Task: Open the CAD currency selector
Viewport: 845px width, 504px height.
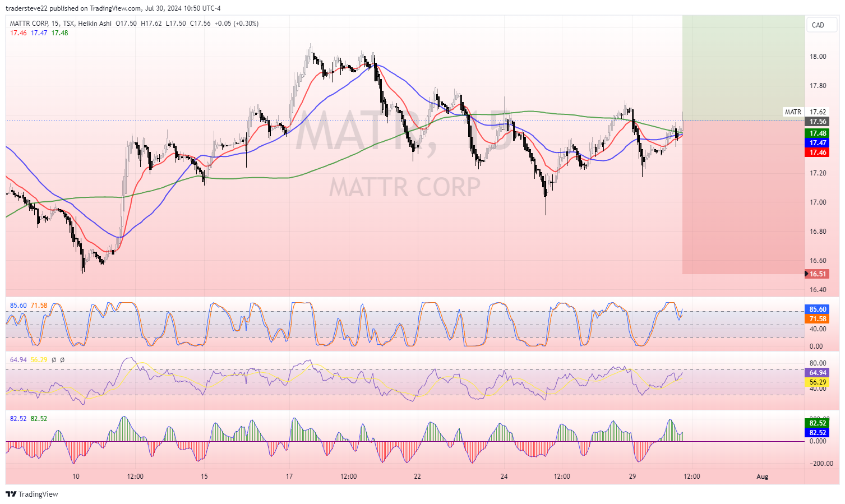Action: [x=821, y=25]
